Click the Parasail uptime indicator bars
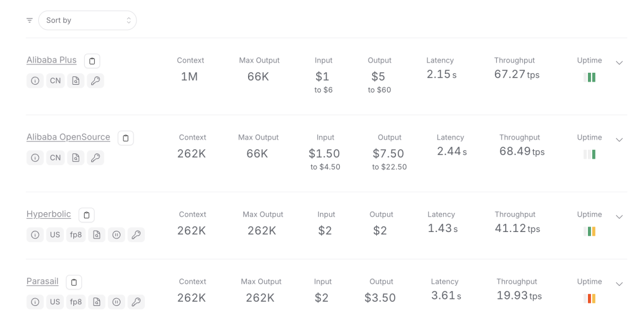644x334 pixels. [589, 298]
